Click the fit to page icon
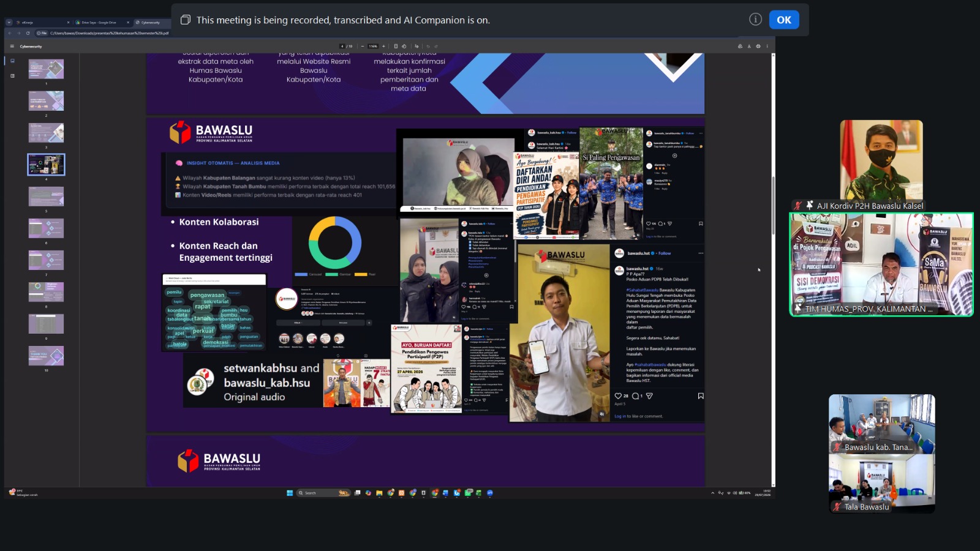This screenshot has width=980, height=551. point(396,46)
